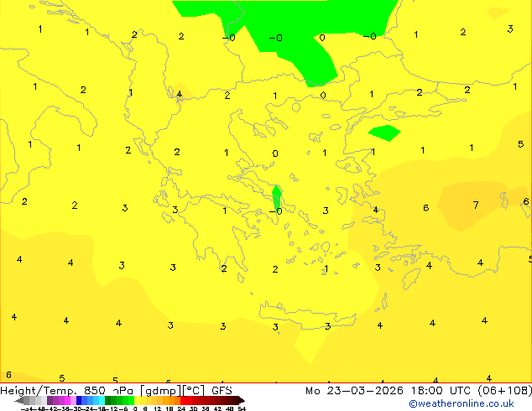Click the "Mo 23-03-2026 18:00 UTC" forecast time label
This screenshot has width=532, height=411.
pyautogui.click(x=390, y=391)
